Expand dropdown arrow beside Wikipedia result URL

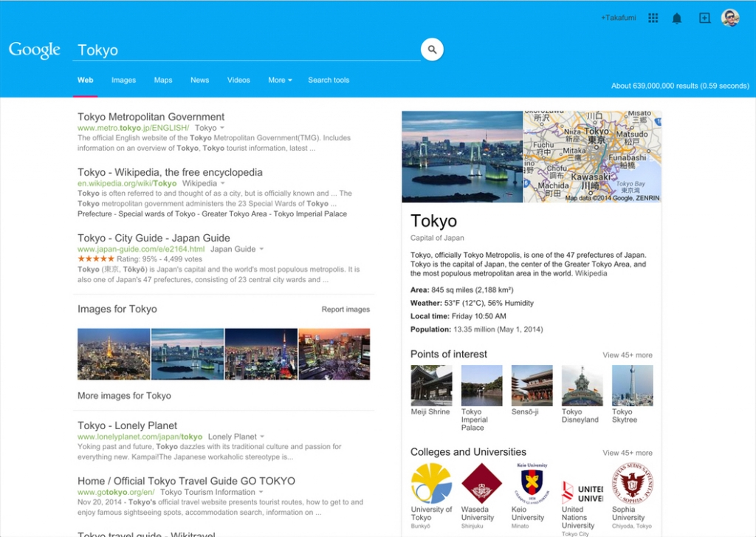223,183
